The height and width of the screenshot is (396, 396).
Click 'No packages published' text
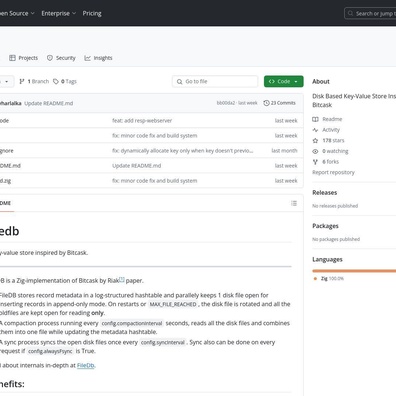[336, 239]
